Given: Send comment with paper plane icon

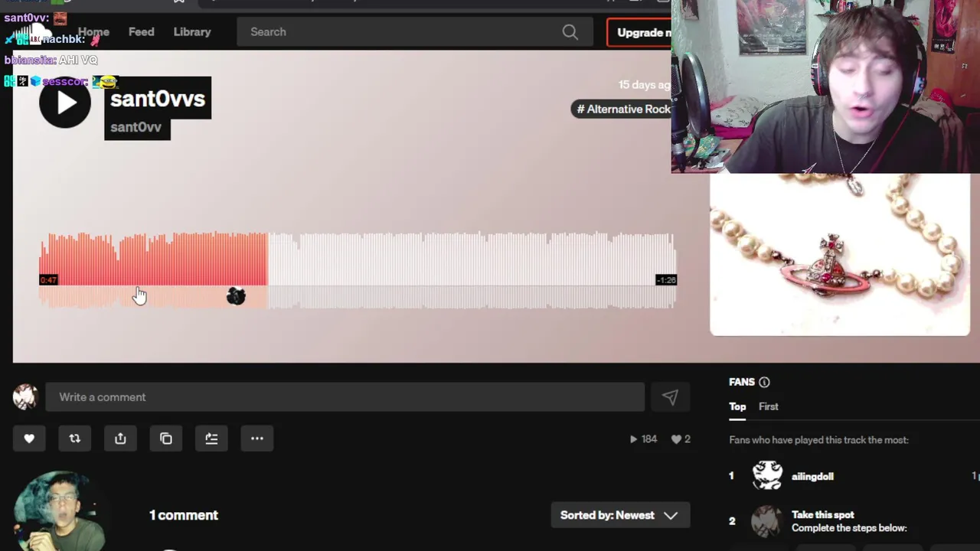Looking at the screenshot, I should (670, 397).
